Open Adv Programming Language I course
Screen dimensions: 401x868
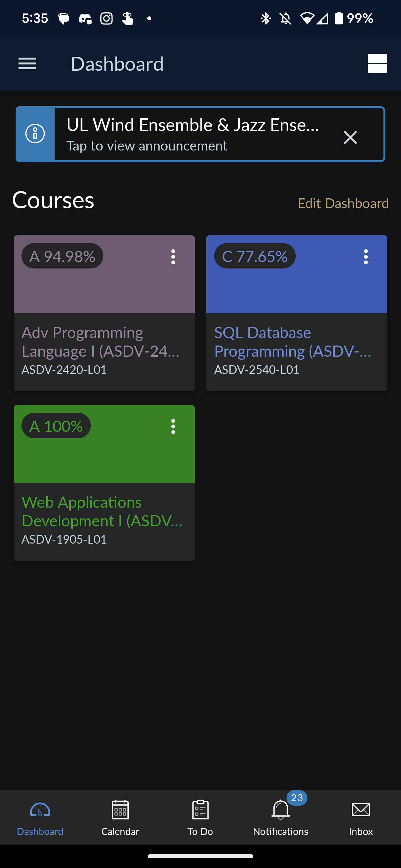pos(101,342)
